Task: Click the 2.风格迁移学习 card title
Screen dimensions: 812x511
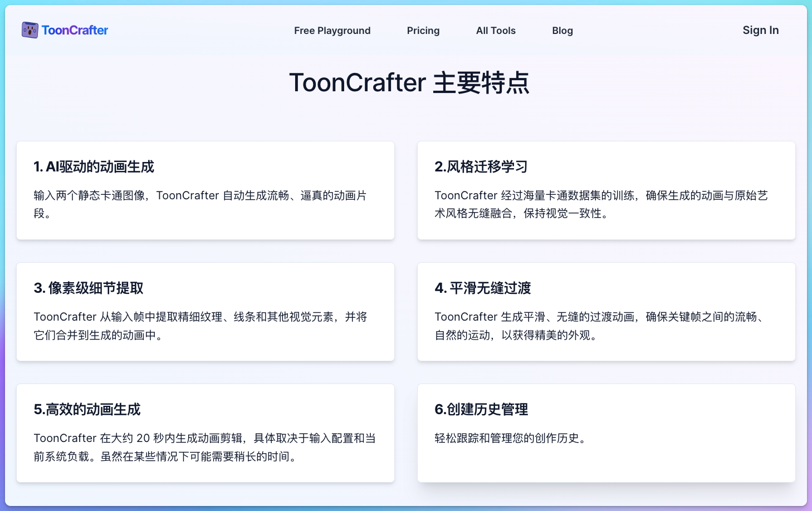Action: coord(480,166)
